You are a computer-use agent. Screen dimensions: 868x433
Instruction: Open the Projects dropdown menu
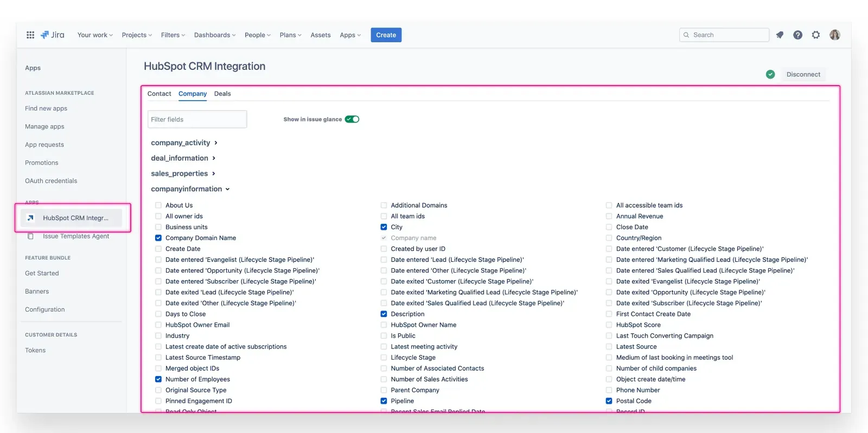137,35
